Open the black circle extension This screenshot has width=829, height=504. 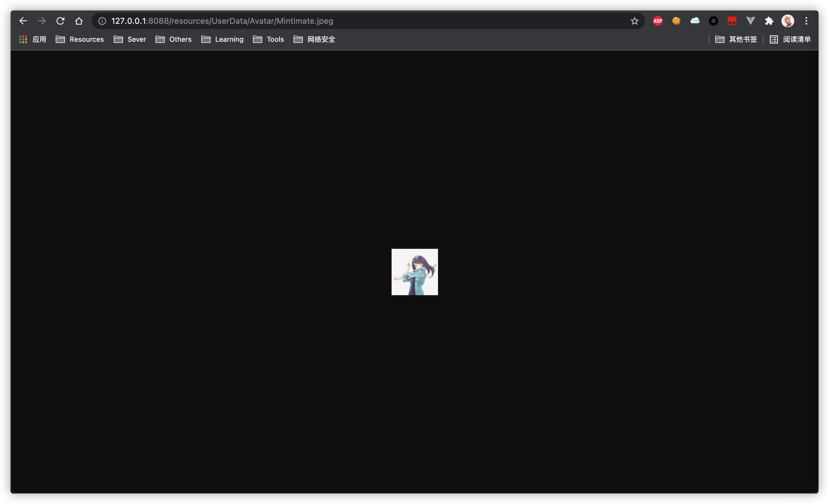(x=713, y=21)
